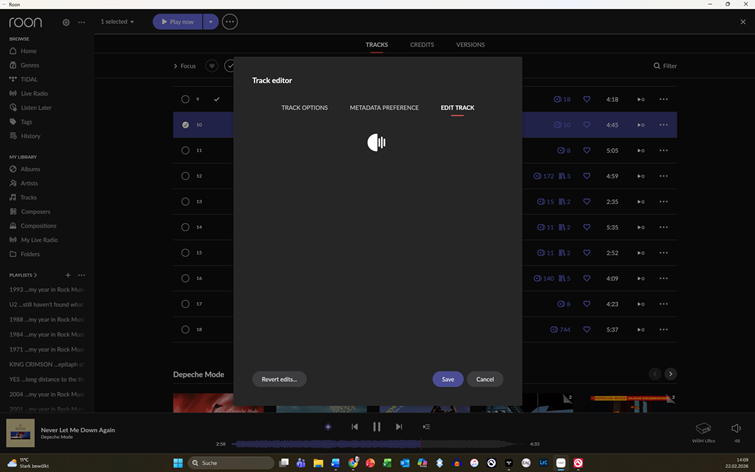
Task: Select track 18 circle checkbox
Action: 185,329
